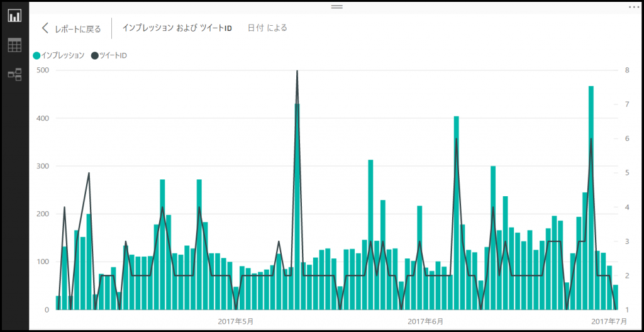Click the 2017年7月 axis label

[609, 321]
